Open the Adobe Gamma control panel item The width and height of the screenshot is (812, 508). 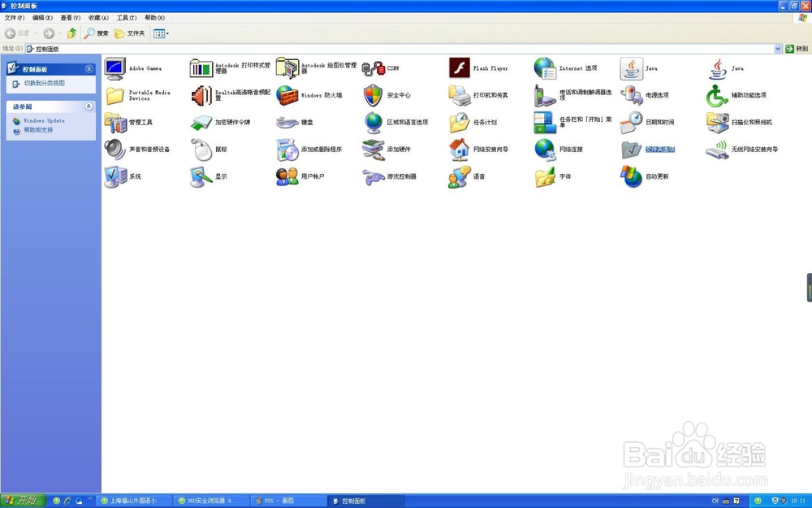pos(133,68)
